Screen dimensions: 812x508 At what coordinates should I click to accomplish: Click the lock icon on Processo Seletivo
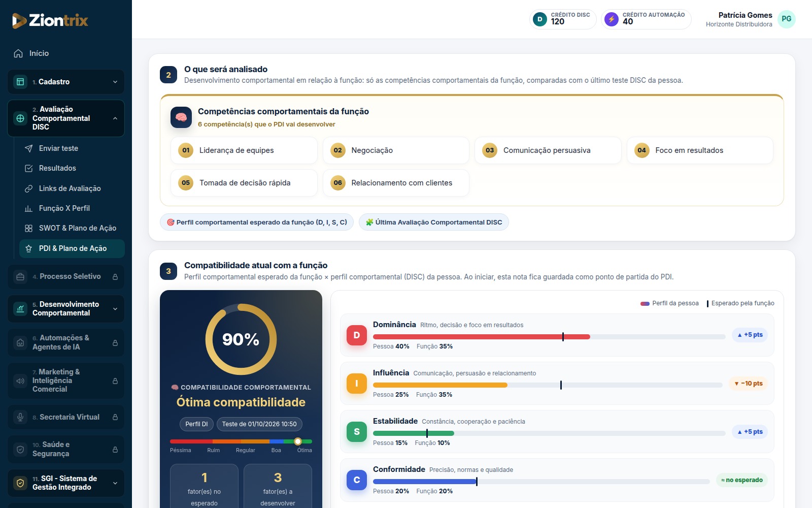click(115, 277)
